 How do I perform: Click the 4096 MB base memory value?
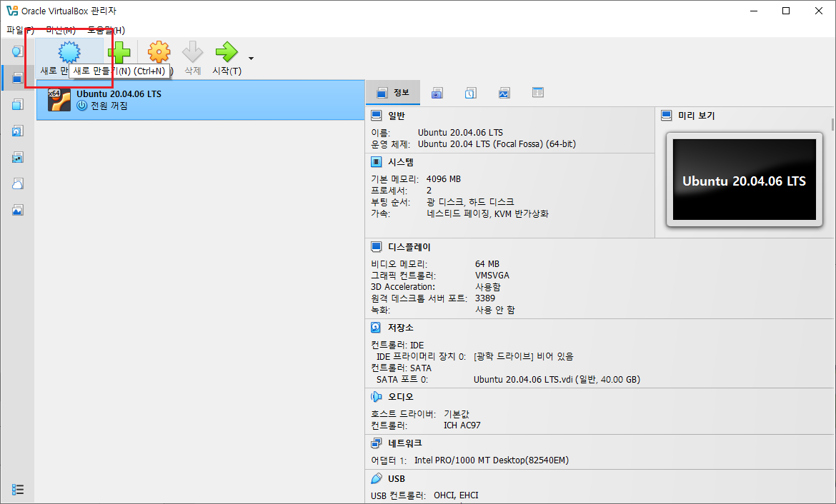pos(444,179)
